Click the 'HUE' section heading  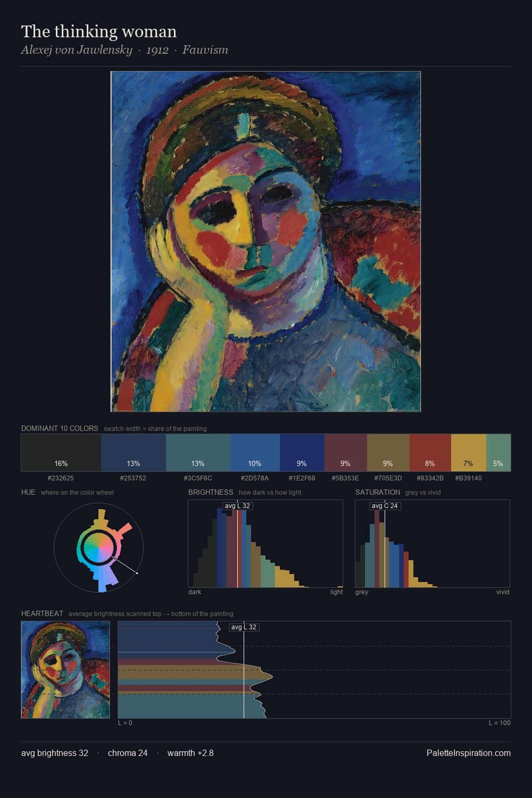pyautogui.click(x=28, y=492)
